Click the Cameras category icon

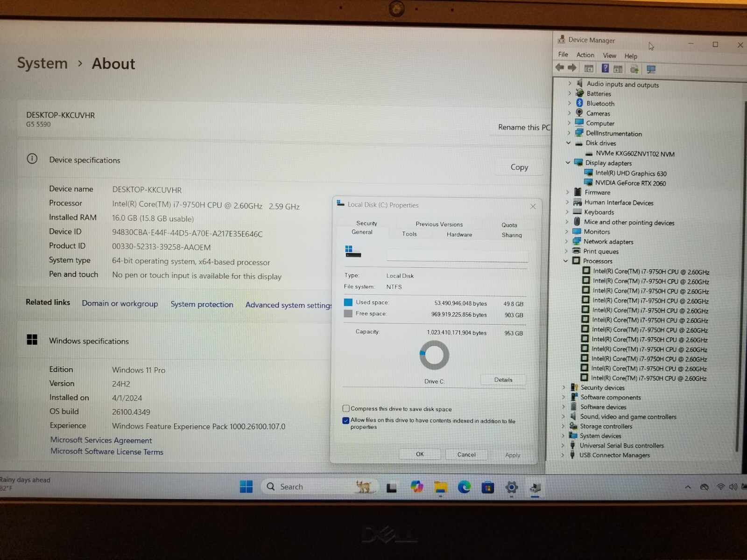click(x=579, y=113)
